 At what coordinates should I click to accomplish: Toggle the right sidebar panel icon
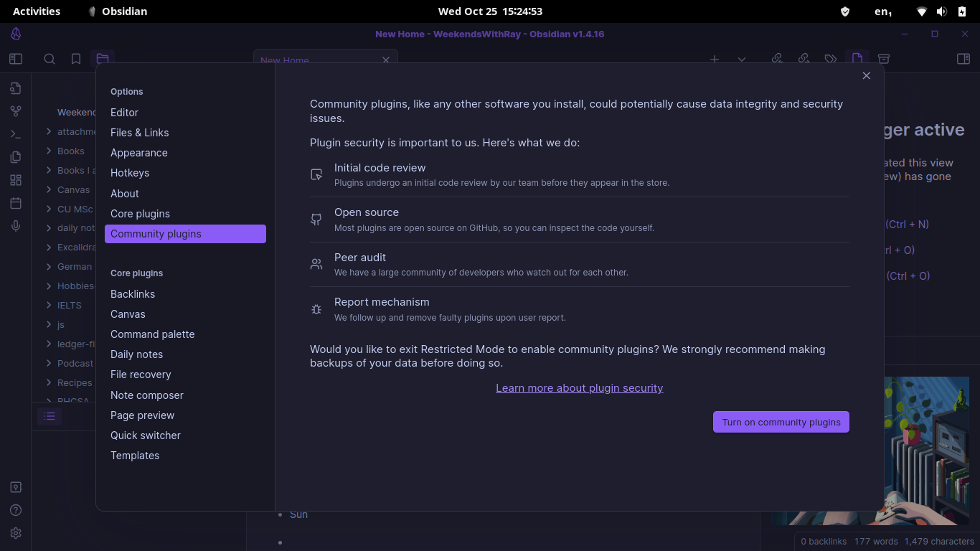[964, 59]
